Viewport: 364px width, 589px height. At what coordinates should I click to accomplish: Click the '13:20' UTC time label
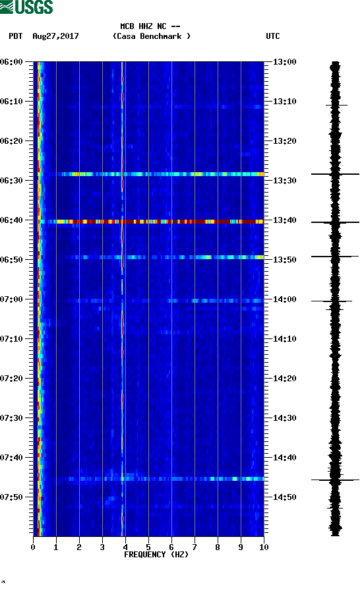click(284, 141)
